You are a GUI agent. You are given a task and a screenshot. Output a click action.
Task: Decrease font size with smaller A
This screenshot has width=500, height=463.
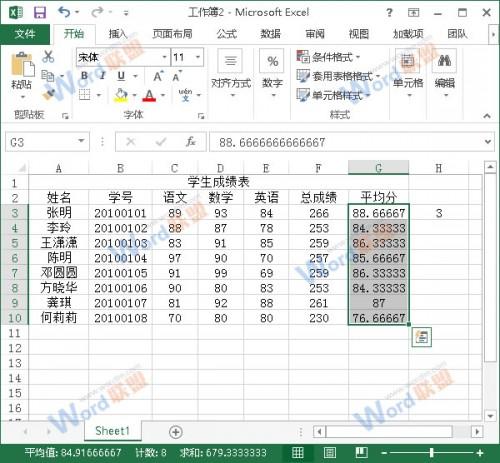(x=177, y=77)
